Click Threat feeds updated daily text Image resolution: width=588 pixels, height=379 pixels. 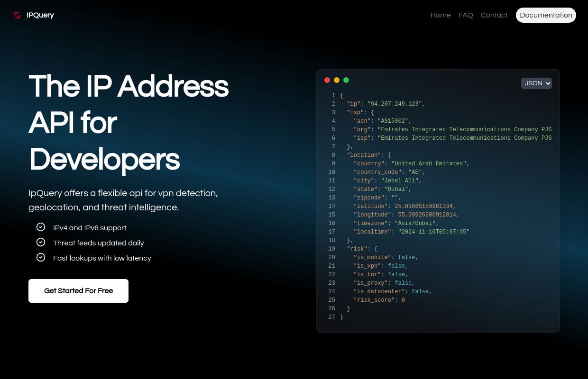[x=99, y=243]
